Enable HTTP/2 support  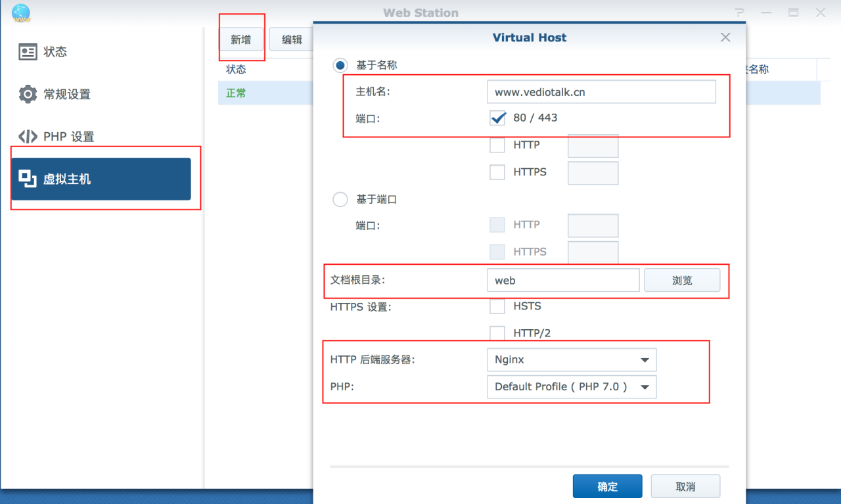pos(497,333)
